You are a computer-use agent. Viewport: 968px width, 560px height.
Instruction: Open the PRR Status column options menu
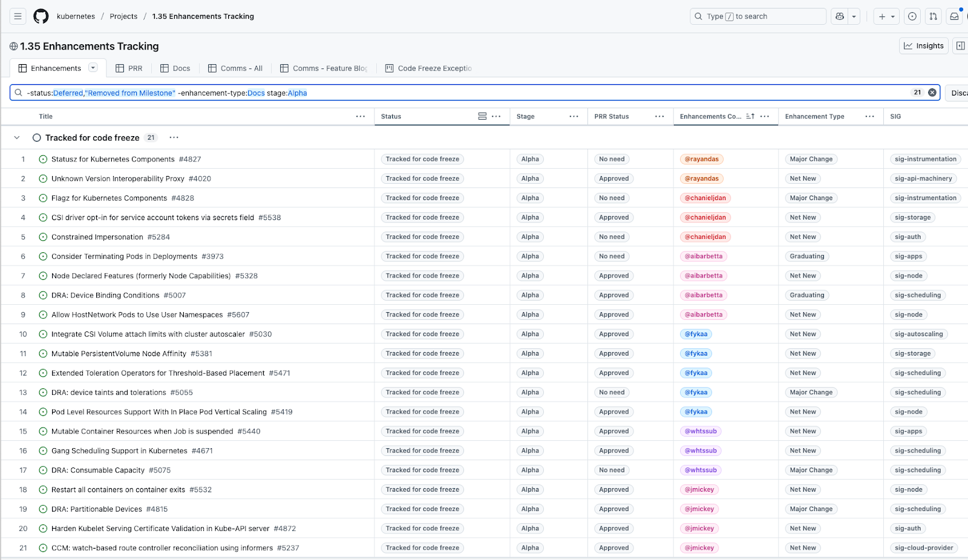[x=659, y=116]
